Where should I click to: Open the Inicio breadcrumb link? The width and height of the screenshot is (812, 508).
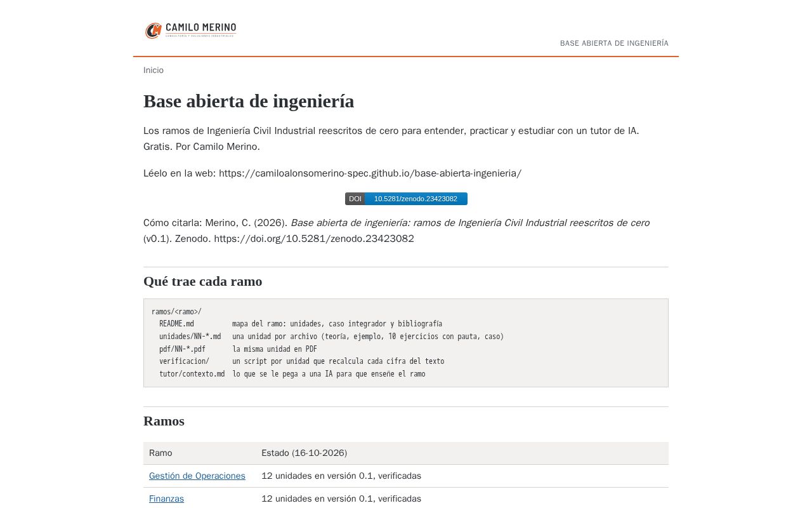(x=154, y=70)
